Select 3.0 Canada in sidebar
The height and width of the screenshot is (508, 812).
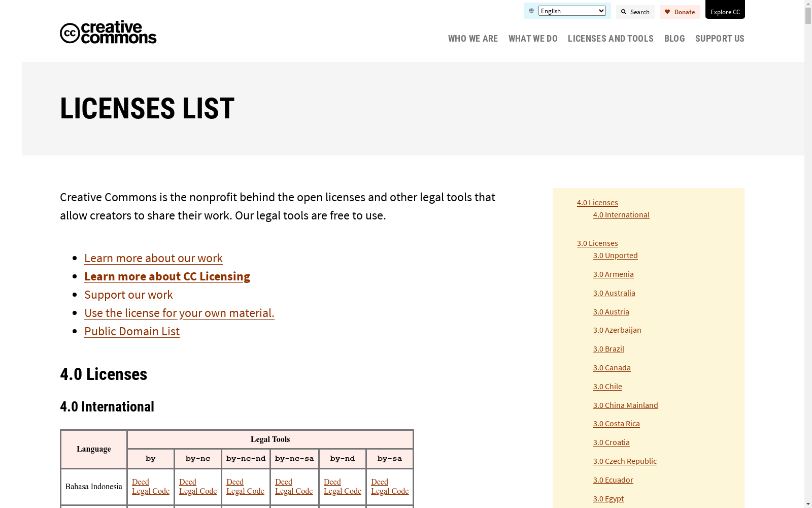click(612, 367)
